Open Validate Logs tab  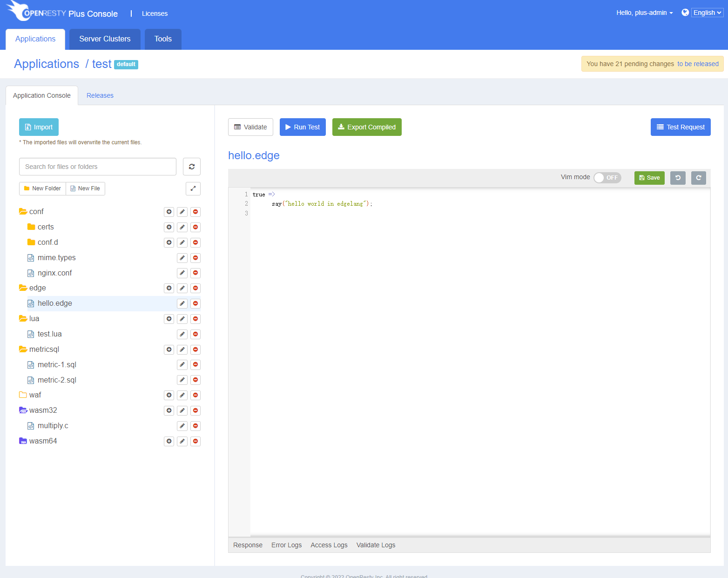click(x=376, y=545)
